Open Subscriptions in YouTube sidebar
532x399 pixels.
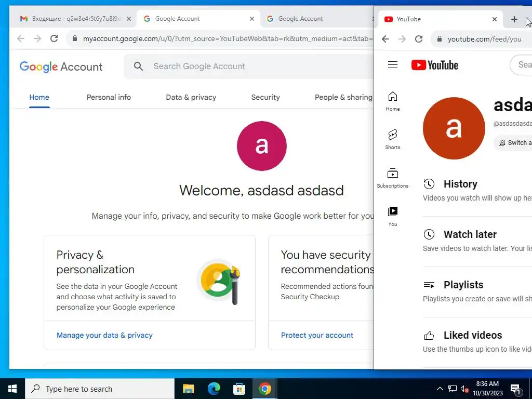coord(393,178)
